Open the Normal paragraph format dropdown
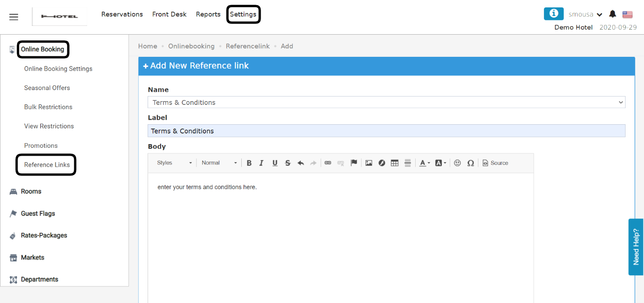 [219, 163]
